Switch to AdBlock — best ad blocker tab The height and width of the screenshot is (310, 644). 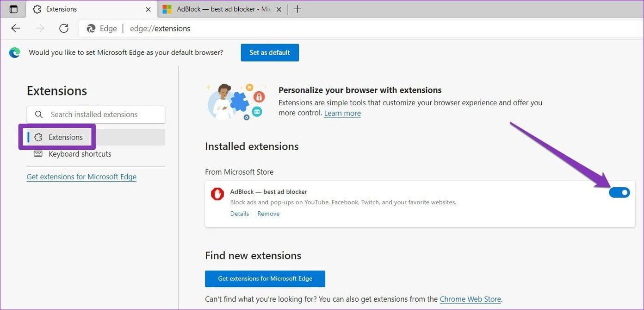pos(223,9)
